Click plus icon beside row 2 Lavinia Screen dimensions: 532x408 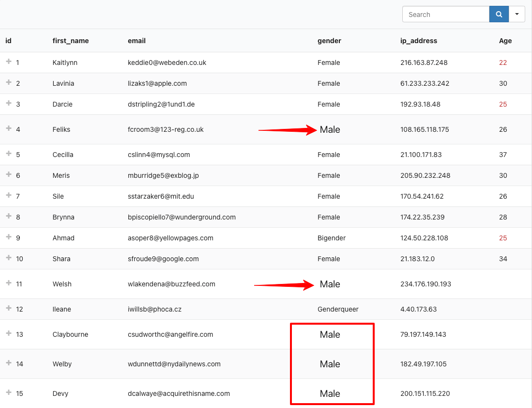8,83
